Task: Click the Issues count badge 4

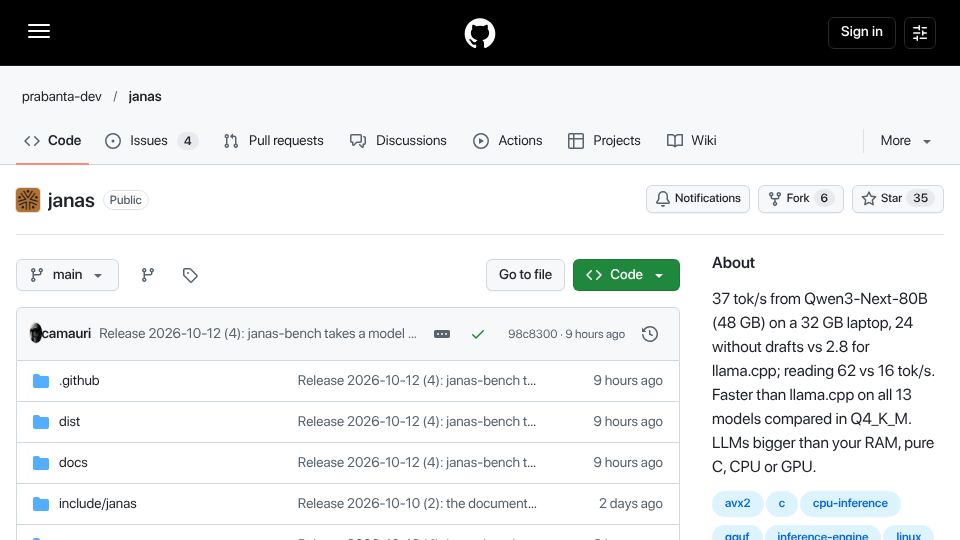Action: (188, 141)
